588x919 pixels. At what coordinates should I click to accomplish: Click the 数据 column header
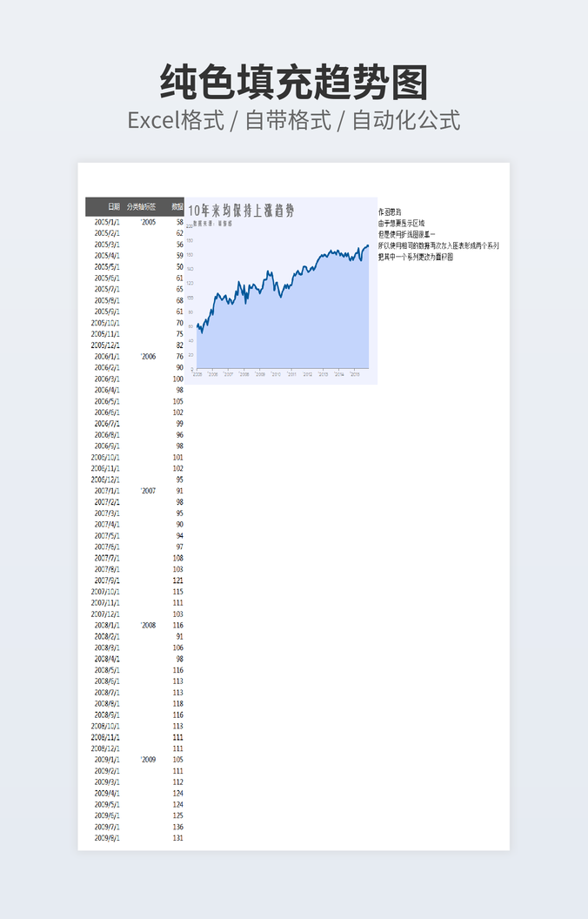[177, 207]
